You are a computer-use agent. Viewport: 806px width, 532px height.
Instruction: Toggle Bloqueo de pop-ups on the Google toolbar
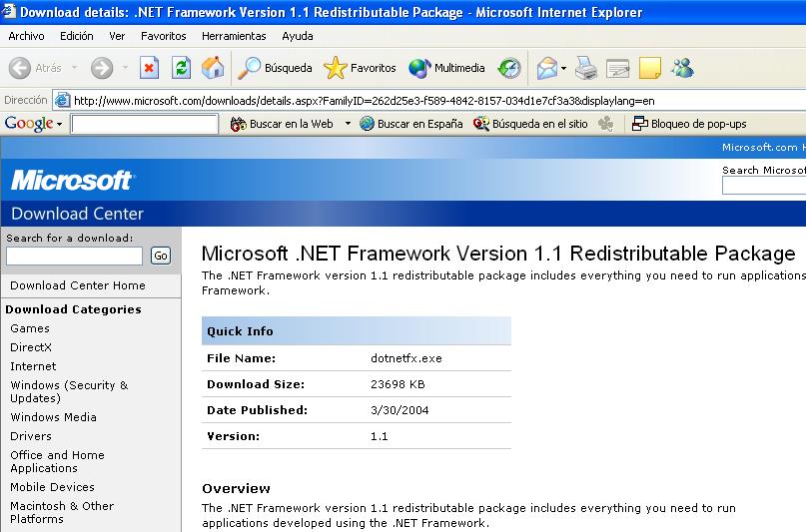[689, 124]
